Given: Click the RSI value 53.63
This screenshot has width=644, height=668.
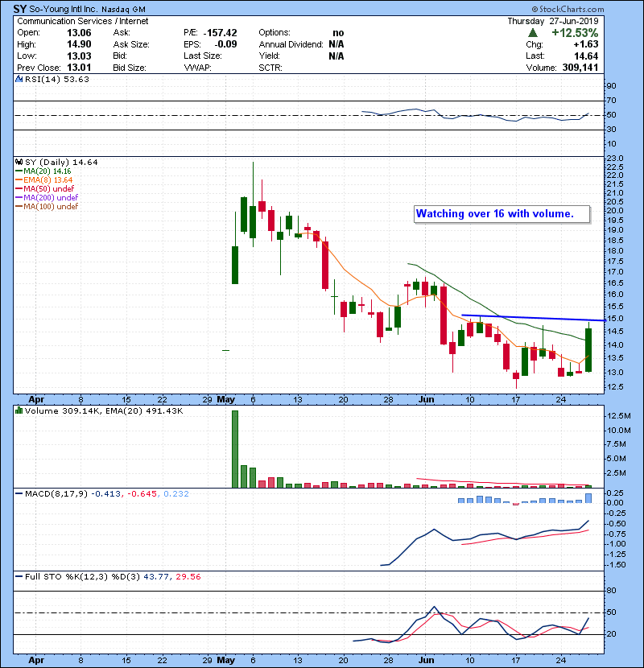Looking at the screenshot, I should pyautogui.click(x=77, y=79).
